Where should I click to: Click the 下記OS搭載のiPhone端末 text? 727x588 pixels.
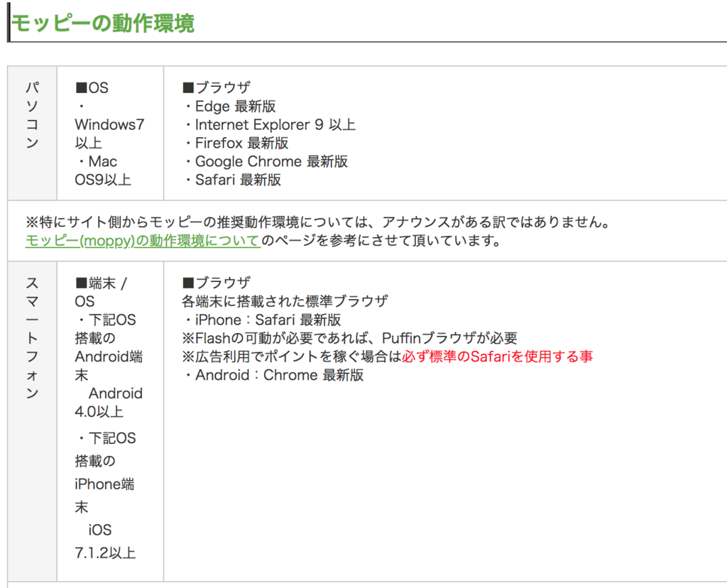tap(105, 472)
